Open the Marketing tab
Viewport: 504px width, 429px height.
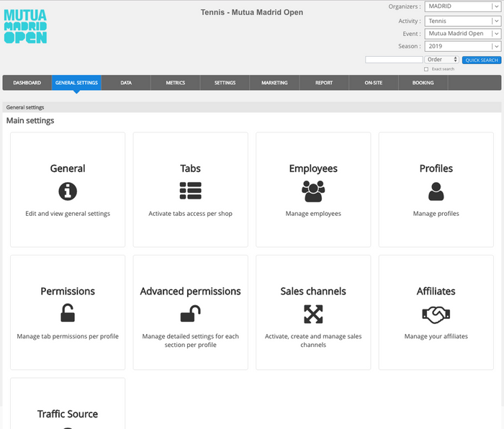pos(274,83)
